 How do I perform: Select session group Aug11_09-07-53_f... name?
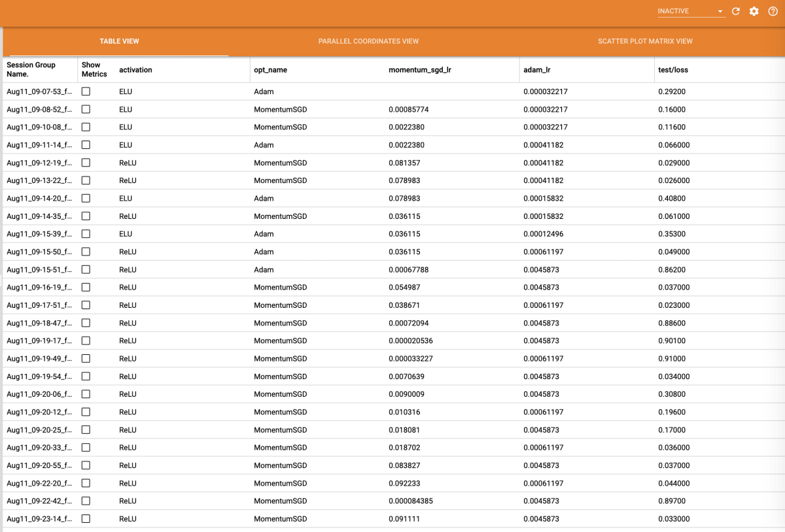coord(39,91)
